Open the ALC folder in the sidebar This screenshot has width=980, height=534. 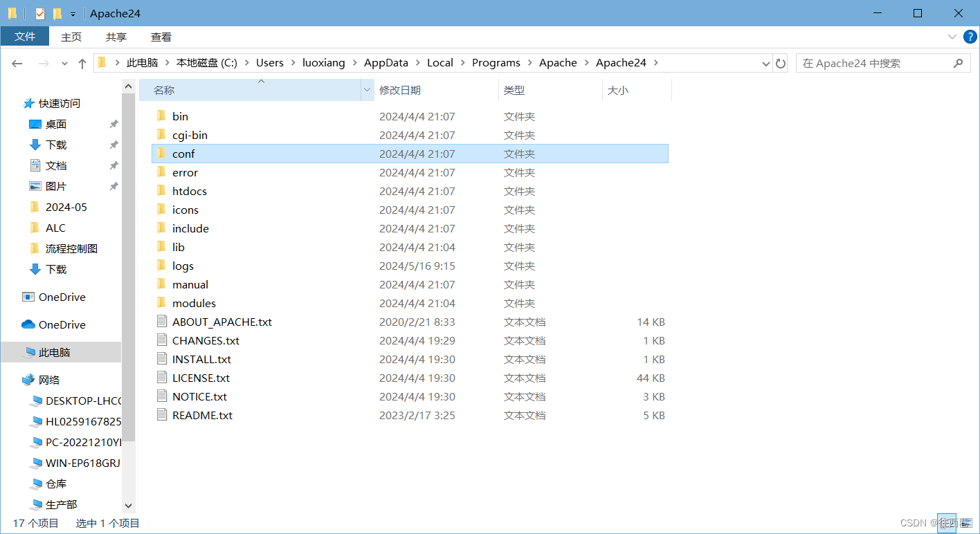[55, 228]
